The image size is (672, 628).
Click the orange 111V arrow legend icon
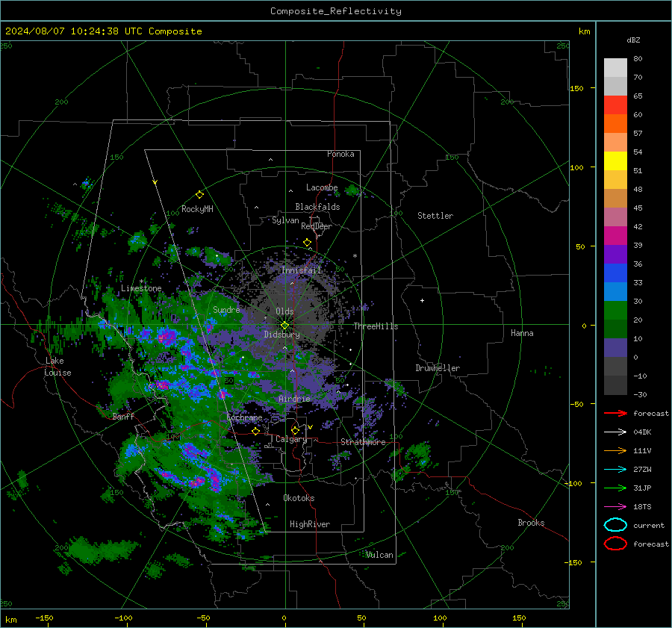click(x=615, y=450)
